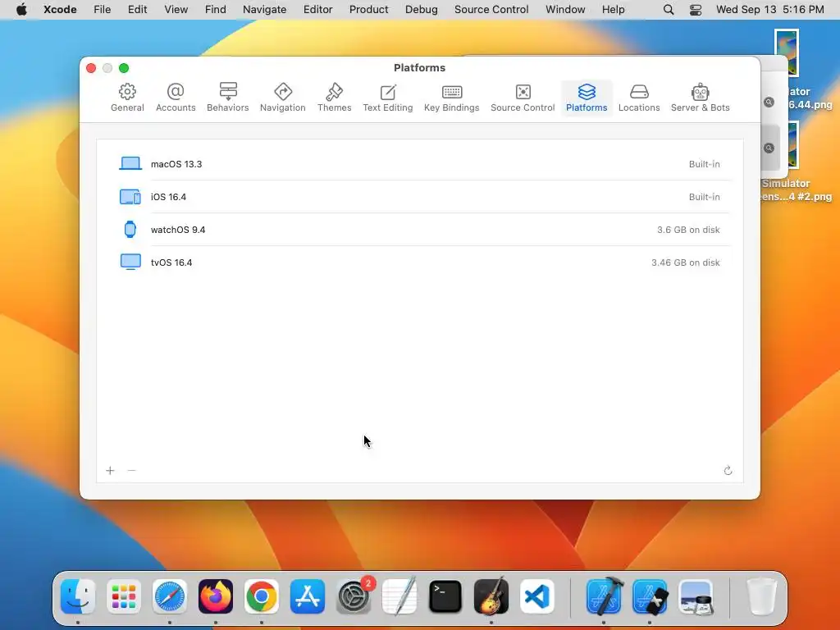
Task: Open the Navigation preferences pane
Action: pyautogui.click(x=282, y=98)
